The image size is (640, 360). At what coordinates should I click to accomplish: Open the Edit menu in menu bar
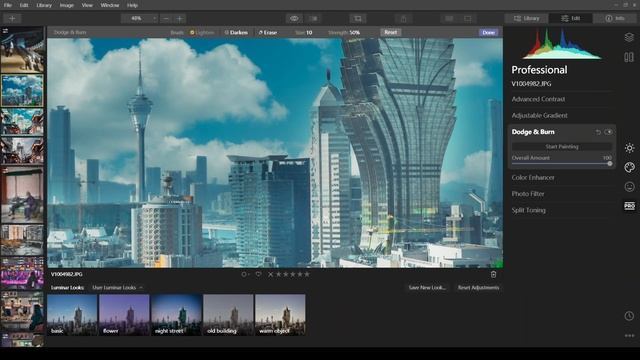pos(24,5)
